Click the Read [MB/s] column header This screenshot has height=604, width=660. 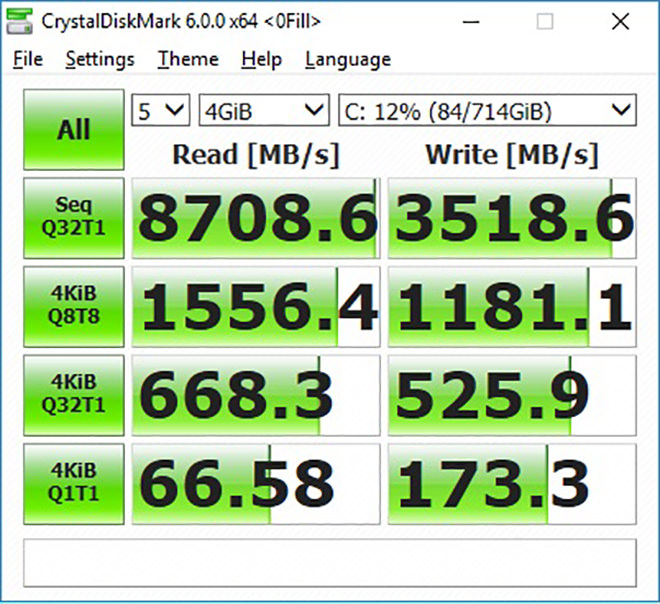256,155
